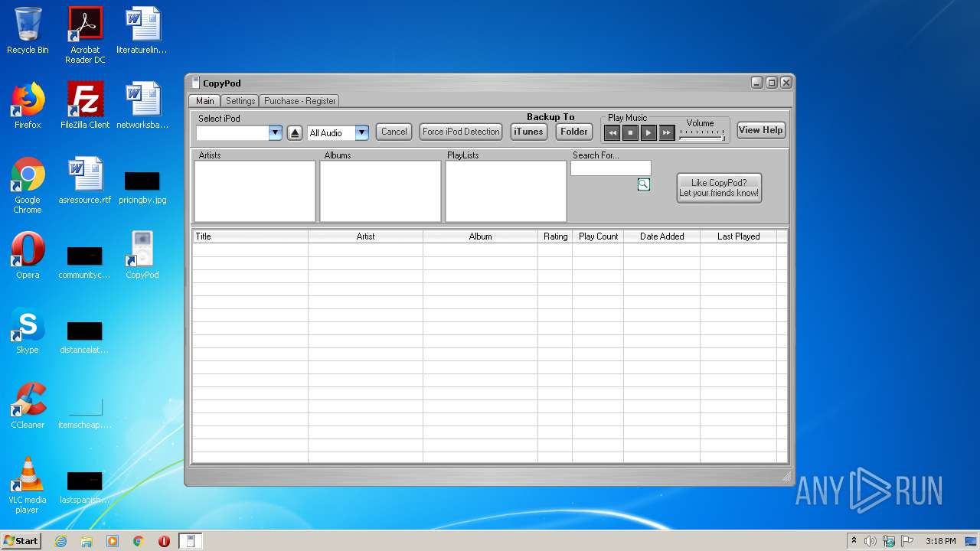
Task: Stop music playback
Action: point(630,133)
